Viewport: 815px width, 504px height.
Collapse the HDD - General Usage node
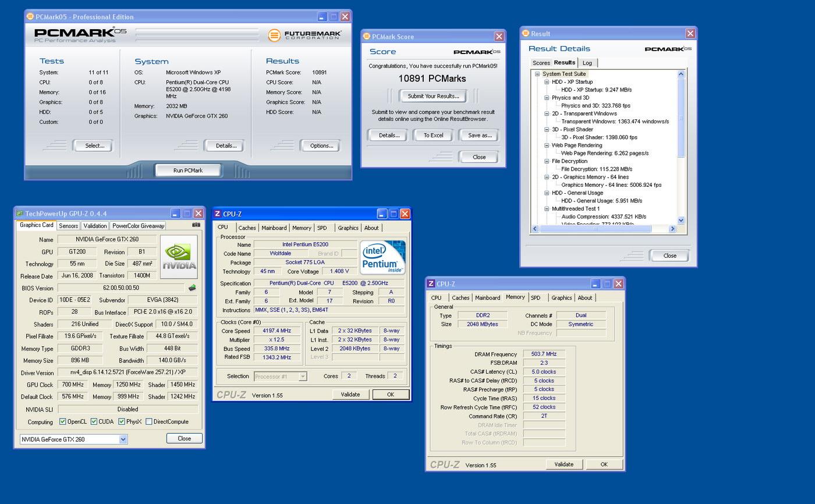click(547, 193)
